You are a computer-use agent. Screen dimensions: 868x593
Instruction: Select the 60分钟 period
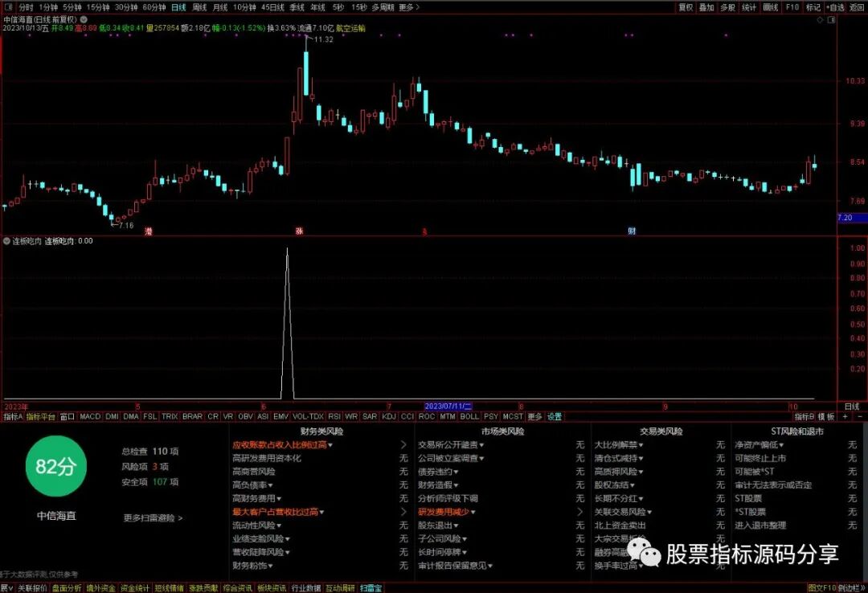(x=154, y=7)
